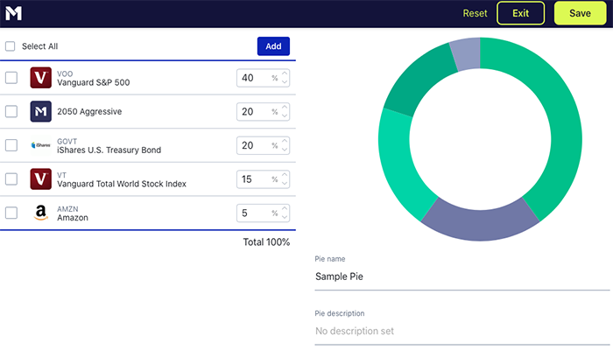
Task: Click the Add button
Action: 273,46
